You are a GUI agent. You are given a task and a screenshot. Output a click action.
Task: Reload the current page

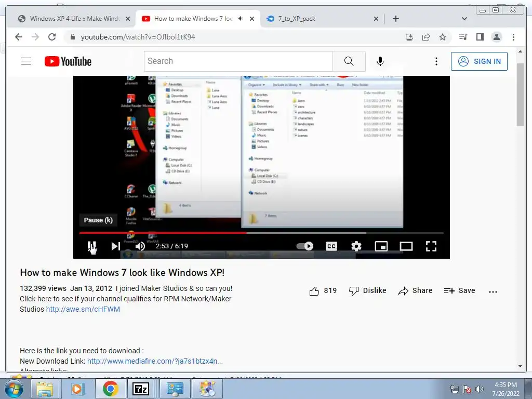[x=52, y=37]
